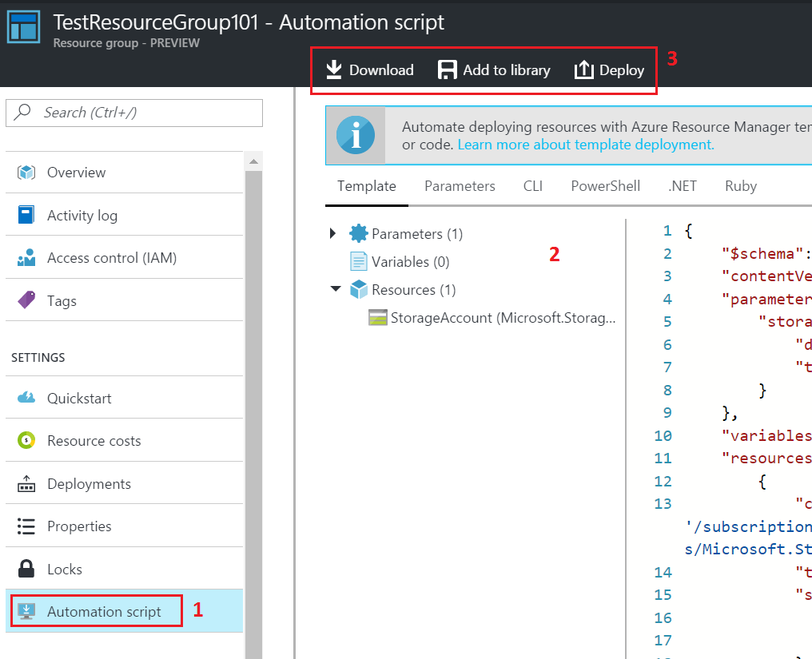Viewport: 812px width, 659px height.
Task: Open the Tags menu item
Action: pyautogui.click(x=125, y=300)
